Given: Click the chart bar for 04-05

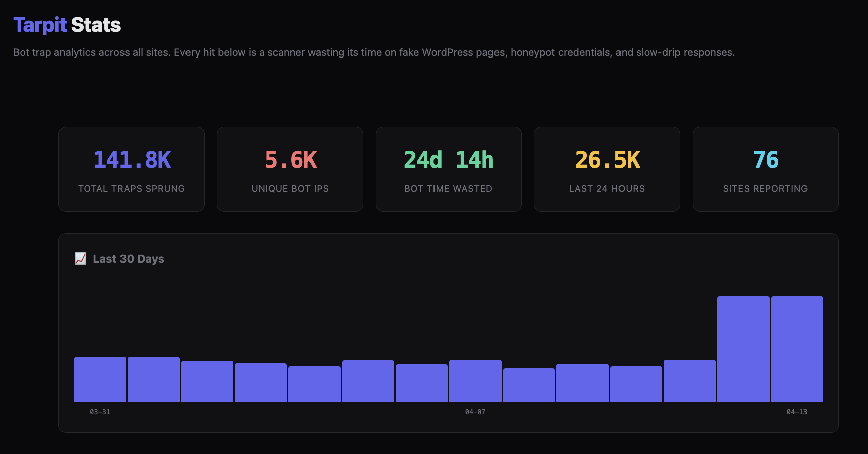Looking at the screenshot, I should [368, 381].
